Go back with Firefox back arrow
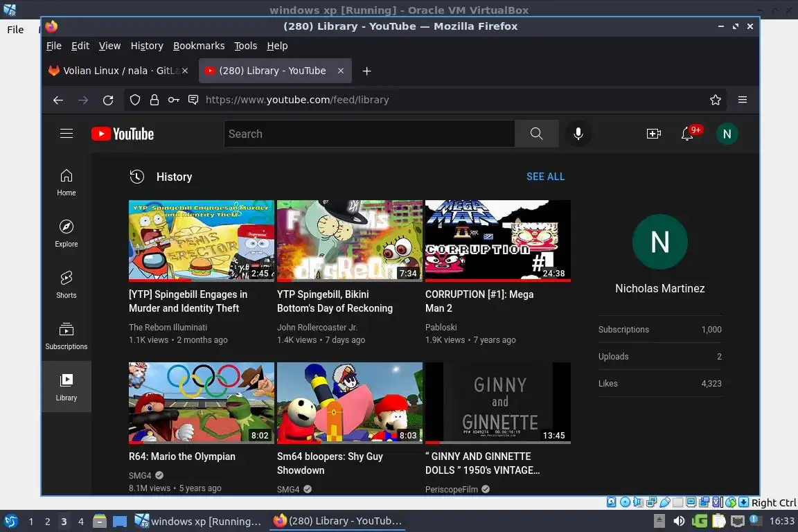The width and height of the screenshot is (798, 532). click(58, 100)
